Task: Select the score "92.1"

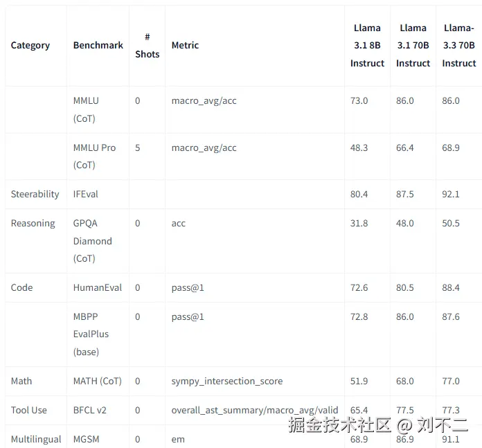Action: click(x=451, y=194)
